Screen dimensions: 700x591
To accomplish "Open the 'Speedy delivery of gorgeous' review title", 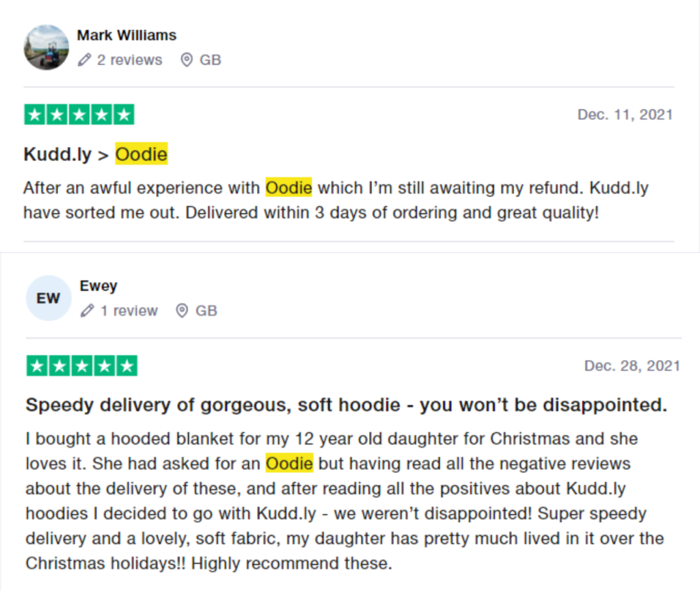I will point(346,405).
